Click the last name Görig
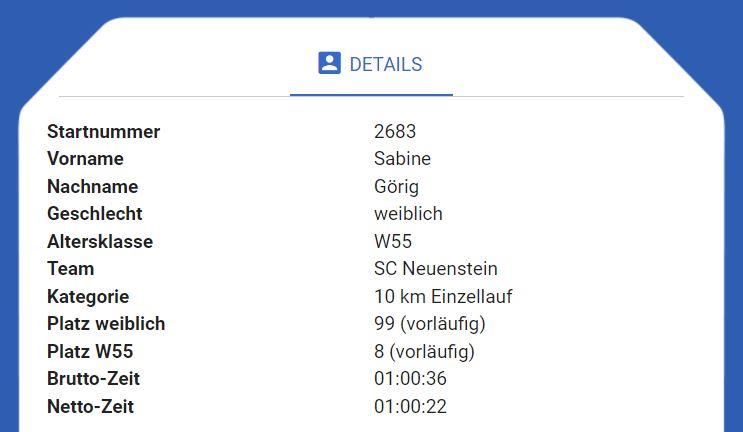 point(396,187)
